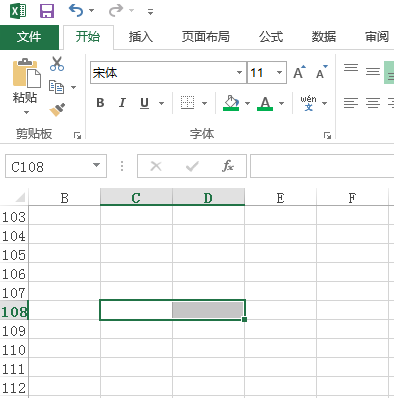Open the 公式 ribbon tab
The width and height of the screenshot is (394, 398).
coord(271,37)
